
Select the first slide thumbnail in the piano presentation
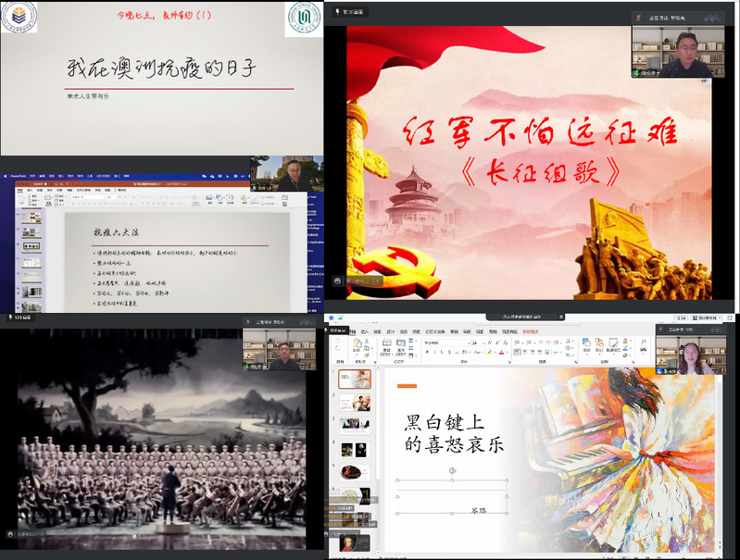(355, 380)
